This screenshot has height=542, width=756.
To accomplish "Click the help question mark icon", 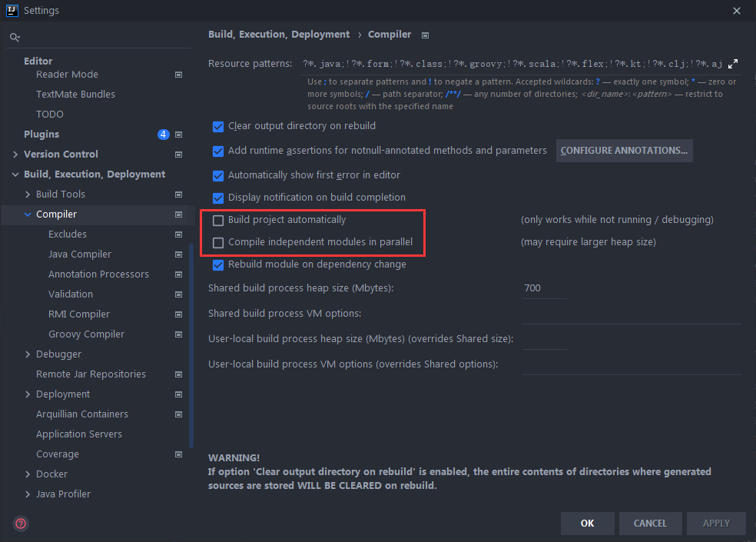I will [x=21, y=524].
